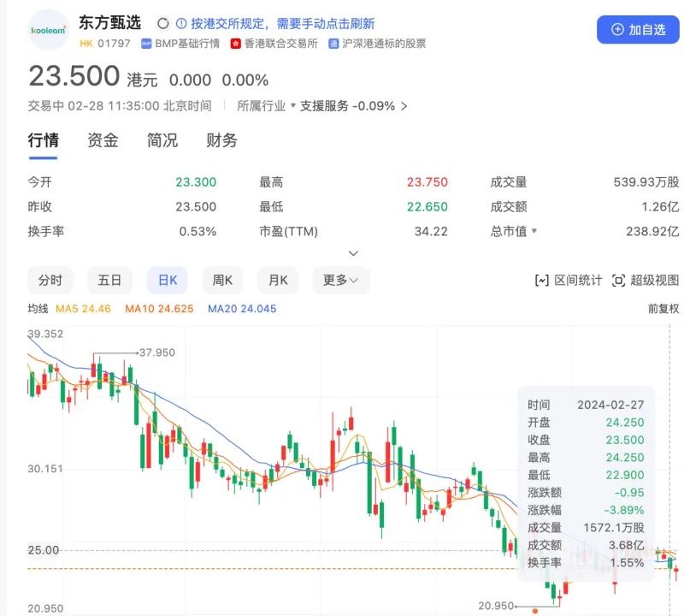Click the 沪深港通标的股票 blue icon
This screenshot has height=616, width=690.
(x=333, y=44)
